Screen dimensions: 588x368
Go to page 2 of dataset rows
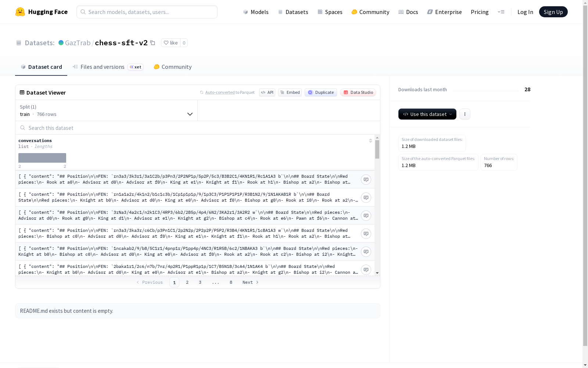click(x=187, y=282)
